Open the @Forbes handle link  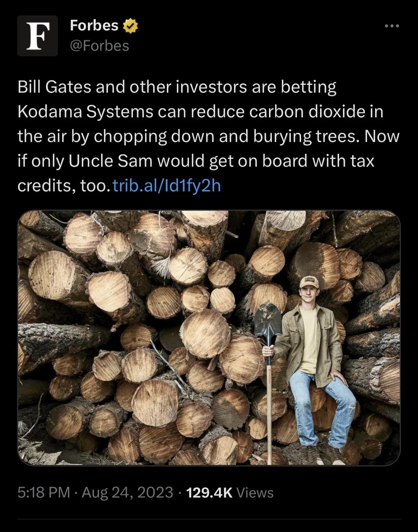[x=99, y=46]
